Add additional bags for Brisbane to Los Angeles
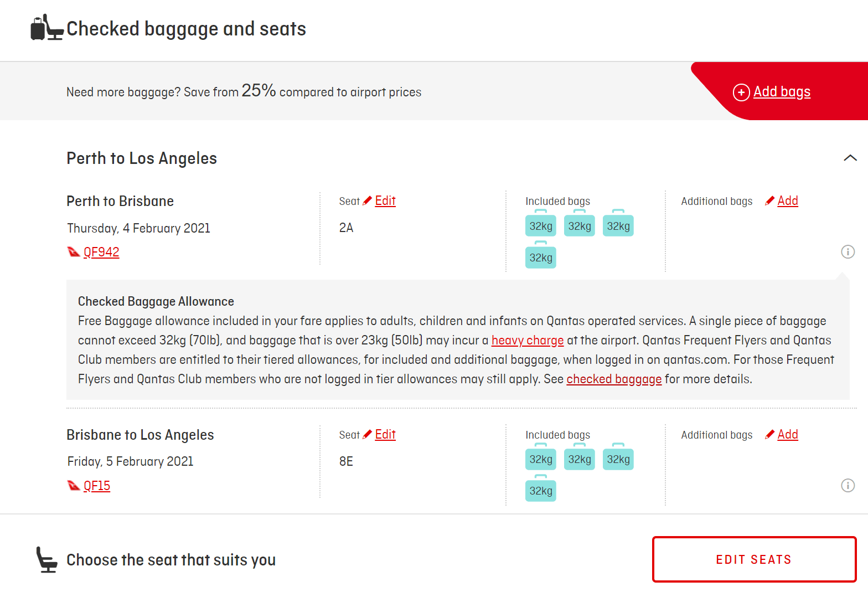Viewport: 868px width, 597px height. [x=787, y=435]
